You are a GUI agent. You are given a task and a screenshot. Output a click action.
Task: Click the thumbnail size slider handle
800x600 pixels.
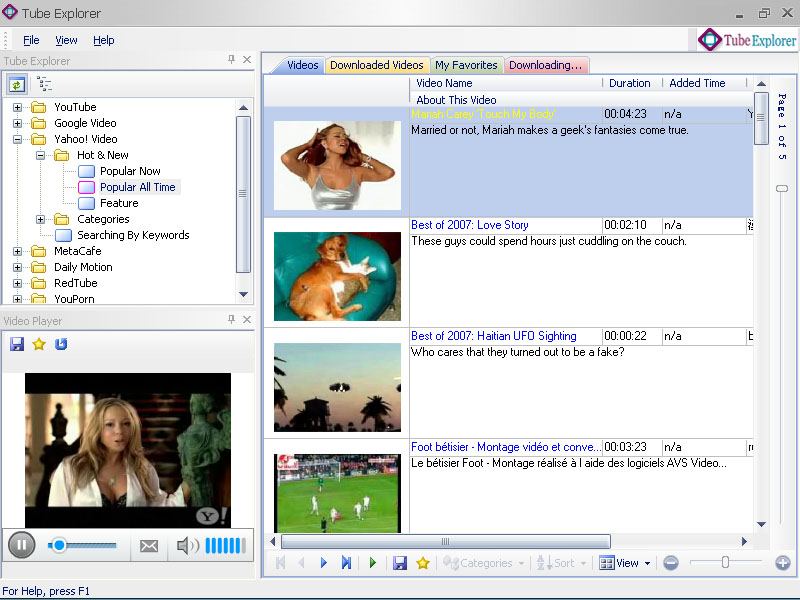coord(725,562)
